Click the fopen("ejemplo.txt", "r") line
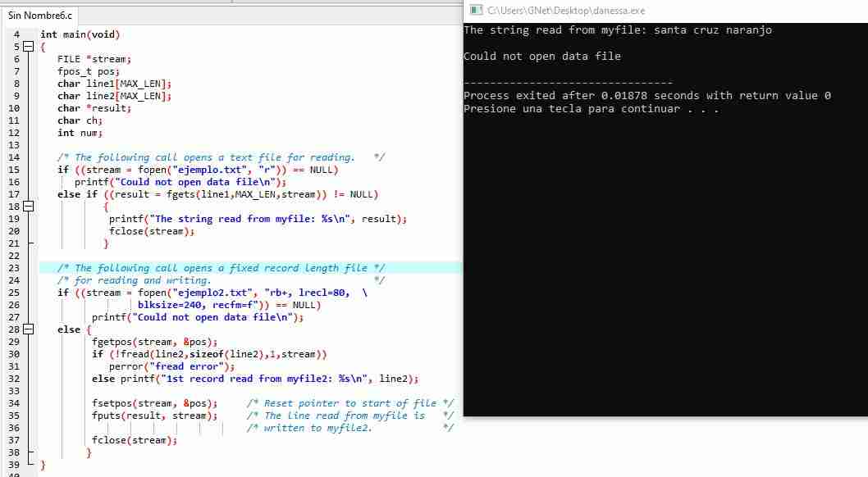 [198, 170]
